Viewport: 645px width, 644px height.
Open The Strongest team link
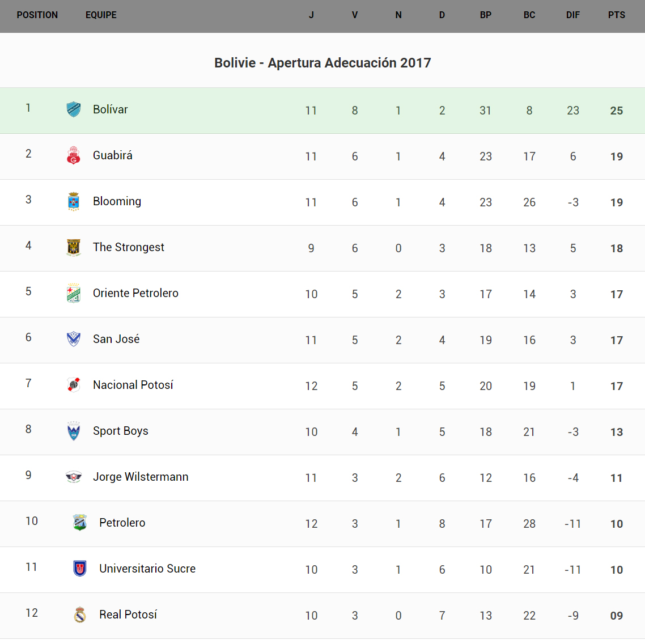[x=129, y=247]
